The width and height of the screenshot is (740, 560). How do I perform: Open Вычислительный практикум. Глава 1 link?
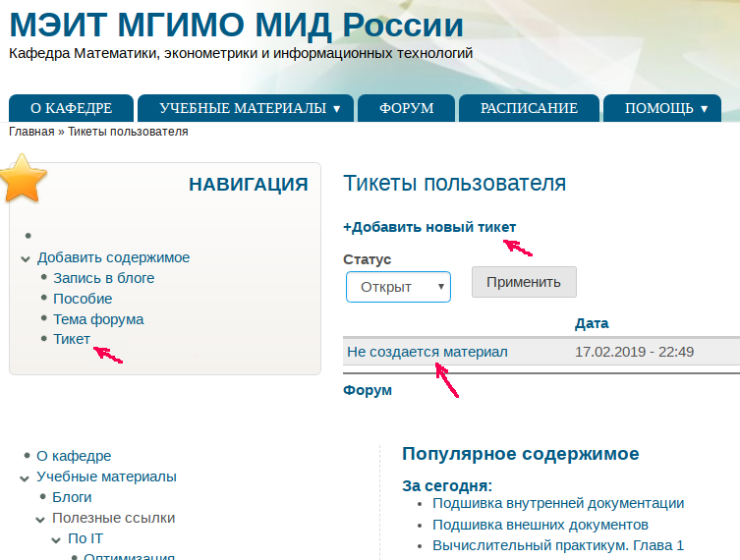(558, 545)
